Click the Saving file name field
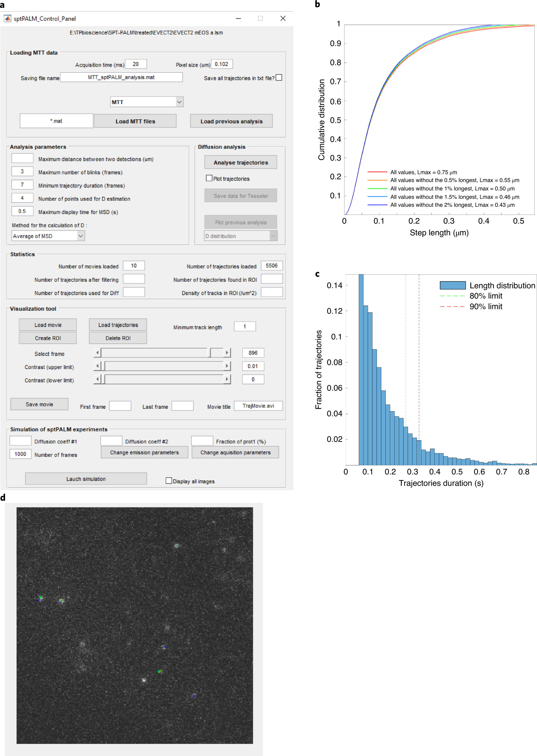The height and width of the screenshot is (756, 537). coord(121,77)
